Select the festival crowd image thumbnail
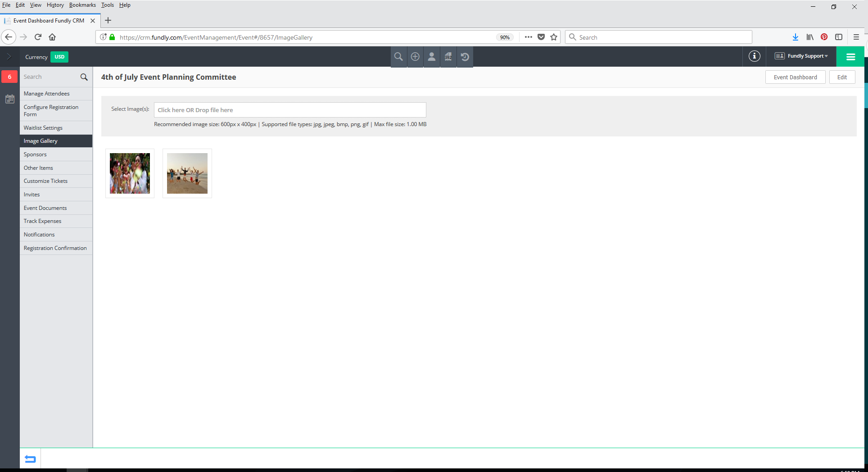The height and width of the screenshot is (472, 868). point(130,173)
